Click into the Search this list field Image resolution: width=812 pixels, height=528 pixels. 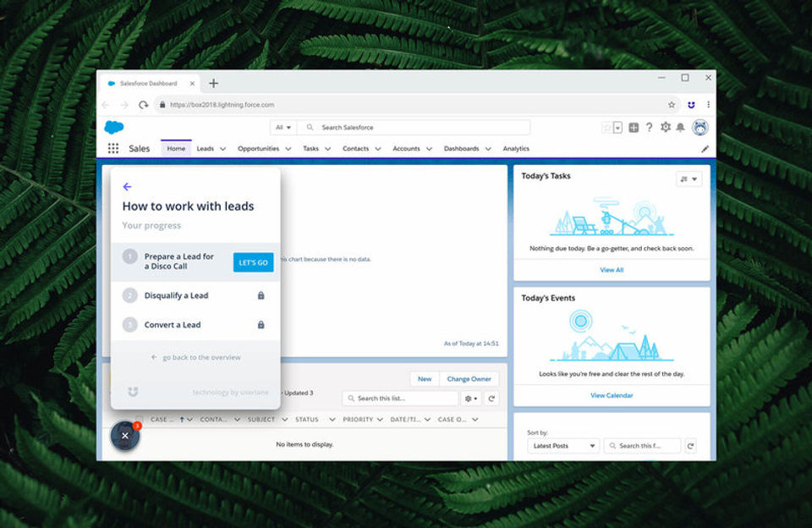400,399
